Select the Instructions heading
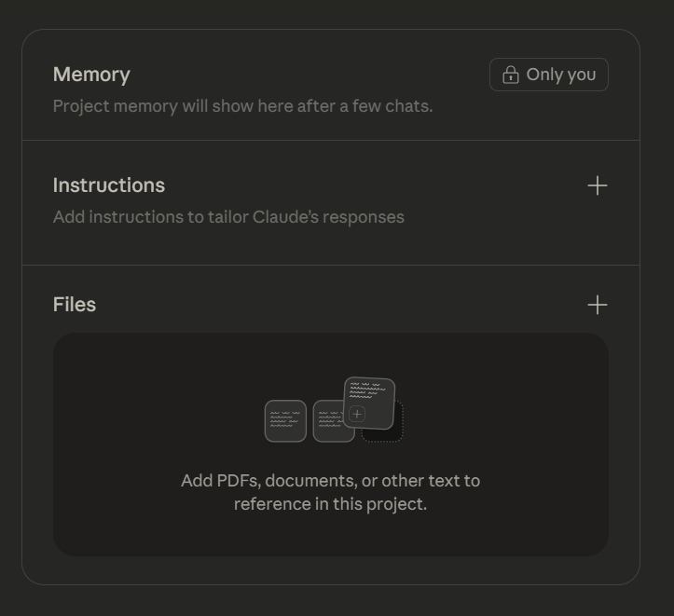The width and height of the screenshot is (674, 616). 109,185
